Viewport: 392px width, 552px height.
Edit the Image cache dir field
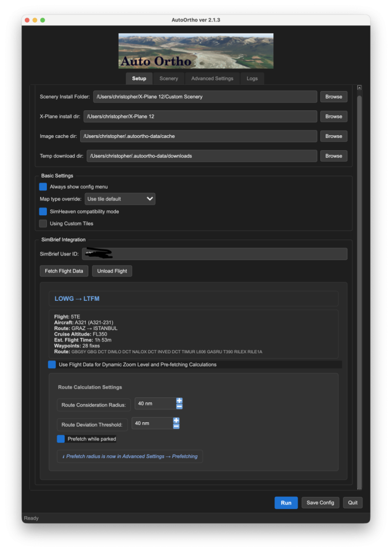click(x=198, y=136)
